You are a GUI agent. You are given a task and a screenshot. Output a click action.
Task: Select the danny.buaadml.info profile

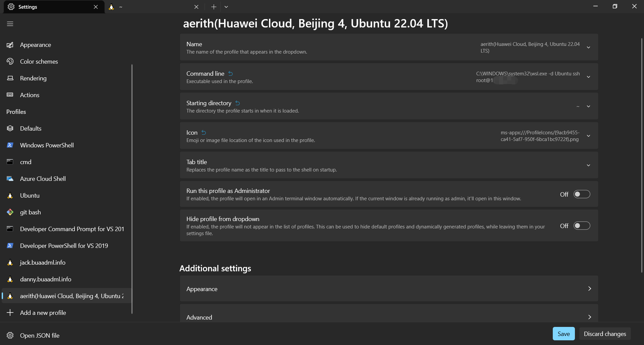click(x=66, y=279)
